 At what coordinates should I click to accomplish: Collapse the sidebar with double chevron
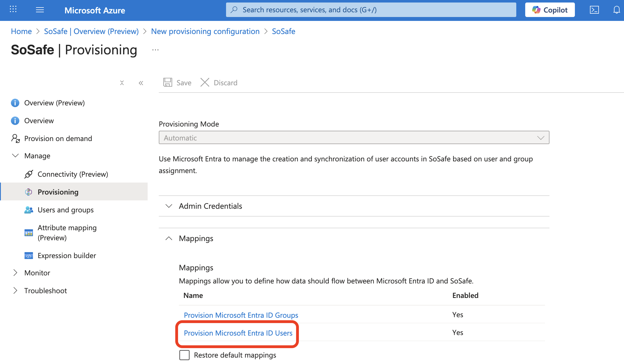[x=141, y=83]
